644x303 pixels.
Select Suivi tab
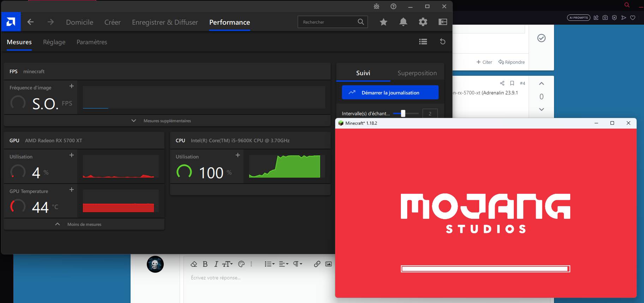pyautogui.click(x=363, y=73)
